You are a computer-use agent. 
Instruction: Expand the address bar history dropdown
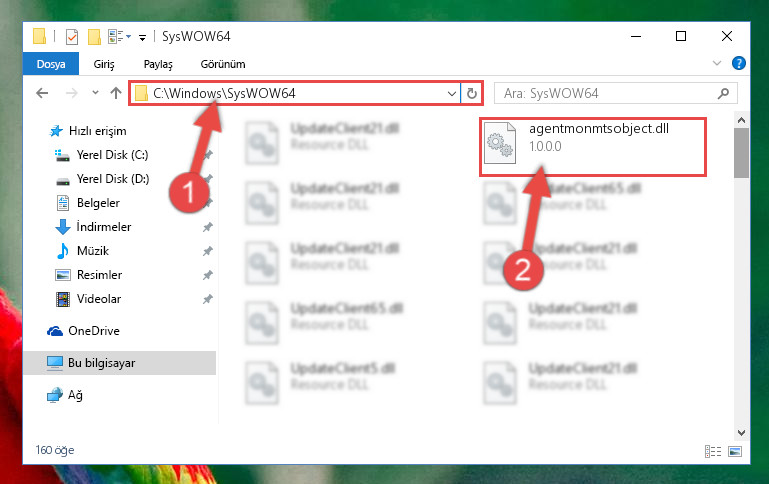coord(452,93)
